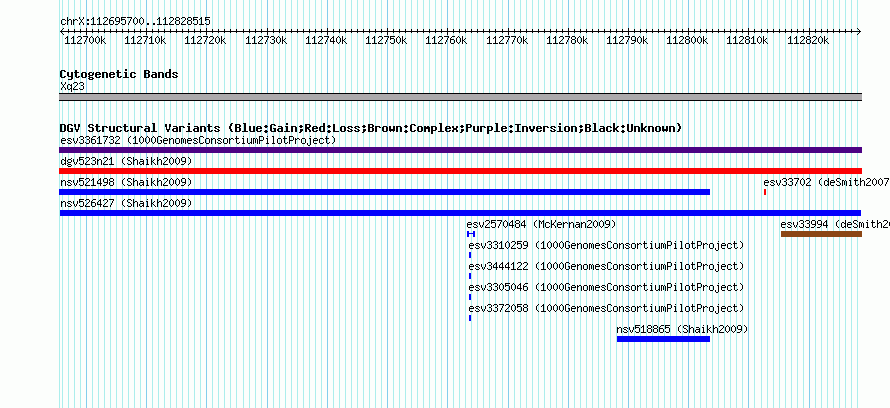
Task: Click the blue nsv521498 gain bar
Action: coord(385,192)
